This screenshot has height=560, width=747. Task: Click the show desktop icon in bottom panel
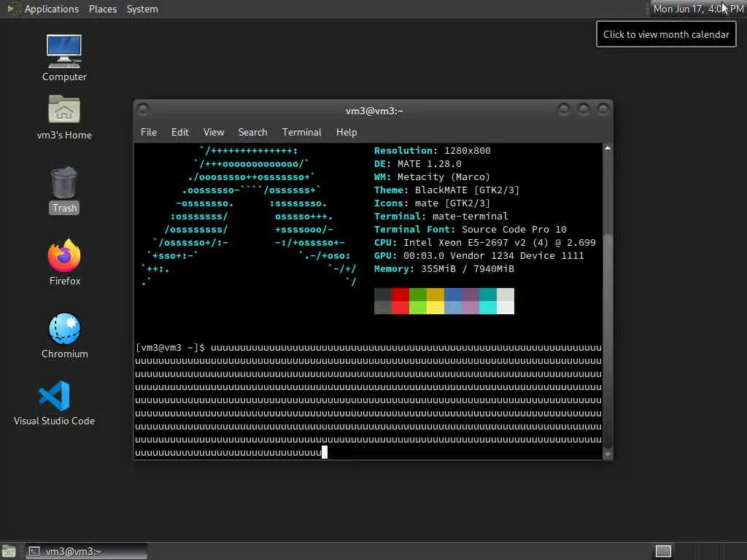pos(9,551)
